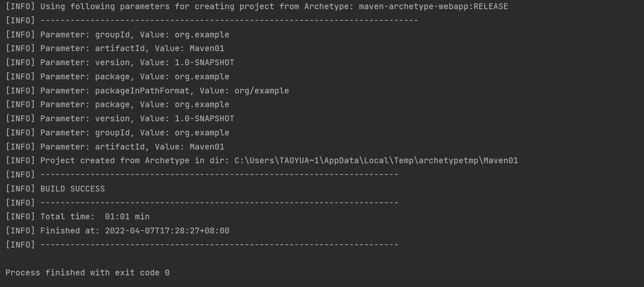The height and width of the screenshot is (287, 644).
Task: Click the last artifactId Maven01 parameter line
Action: tap(132, 147)
